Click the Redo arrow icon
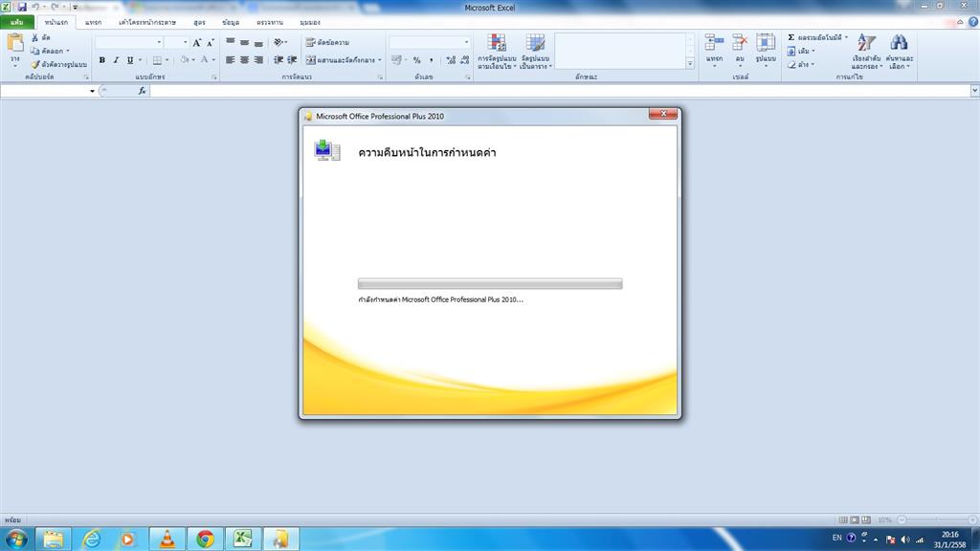The height and width of the screenshot is (551, 980). (x=55, y=7)
